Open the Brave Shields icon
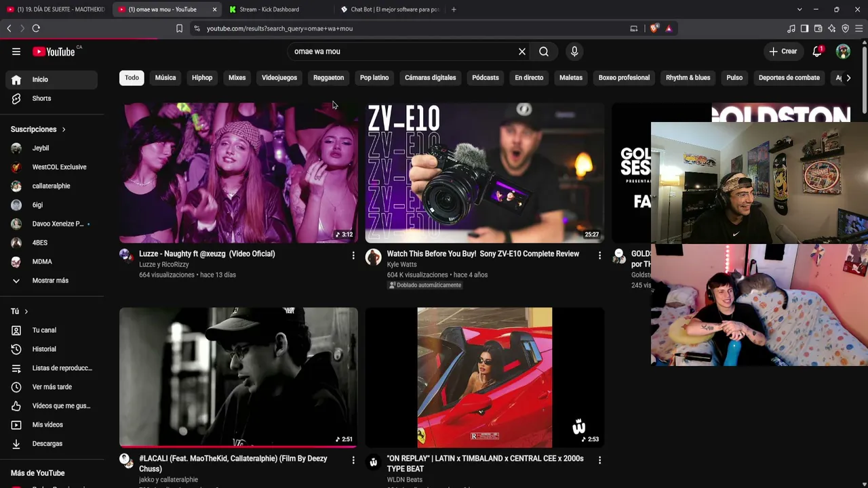The image size is (868, 488). point(654,28)
